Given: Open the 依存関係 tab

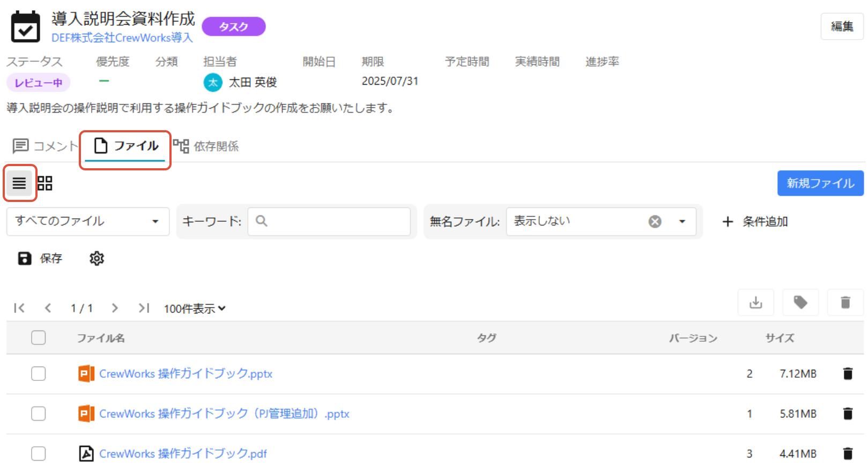Looking at the screenshot, I should [x=206, y=146].
